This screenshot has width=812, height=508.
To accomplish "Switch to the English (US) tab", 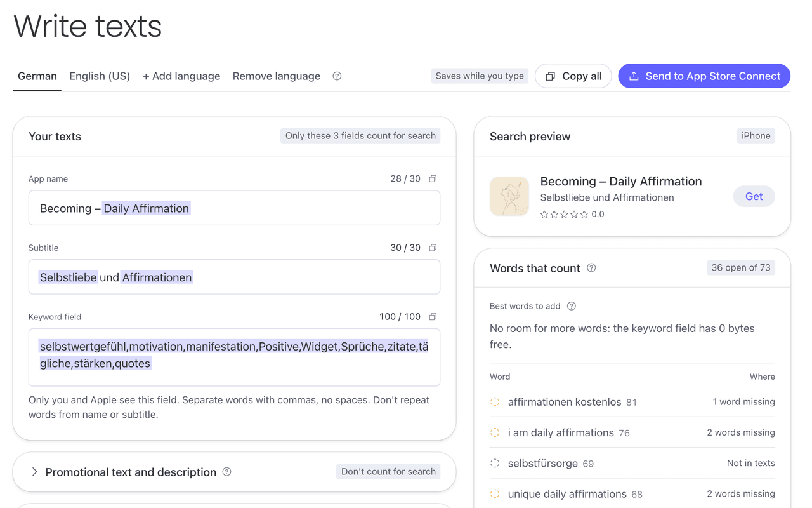I will pyautogui.click(x=100, y=76).
